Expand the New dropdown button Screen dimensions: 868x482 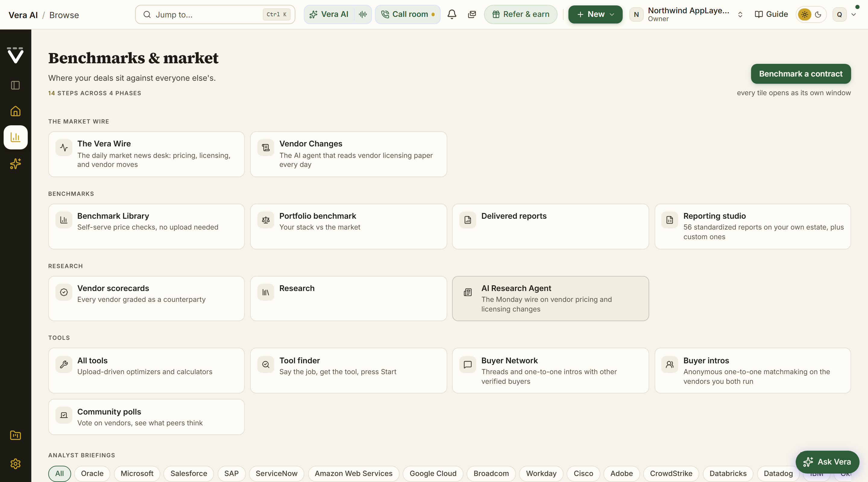point(595,14)
